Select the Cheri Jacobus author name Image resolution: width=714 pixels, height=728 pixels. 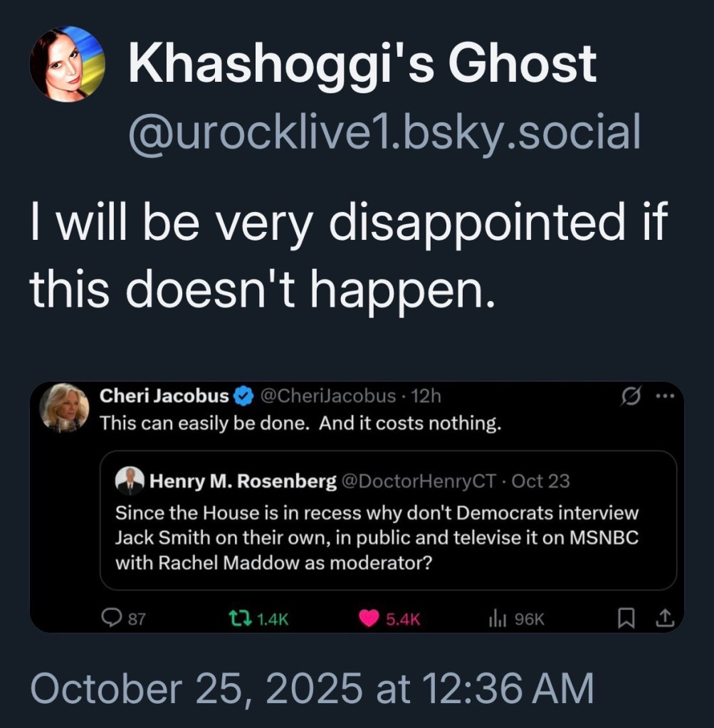point(164,396)
